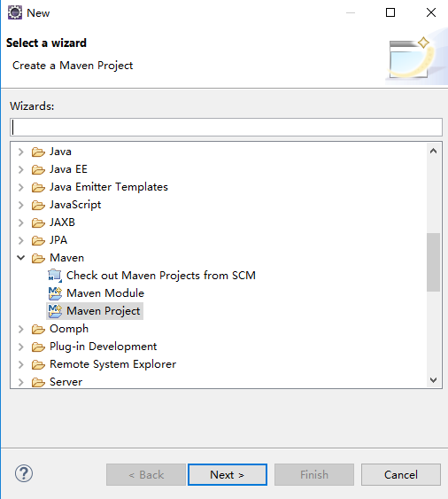Screen dimensions: 448x499
Task: Expand the Java Emitter Templates category
Action: pyautogui.click(x=21, y=187)
